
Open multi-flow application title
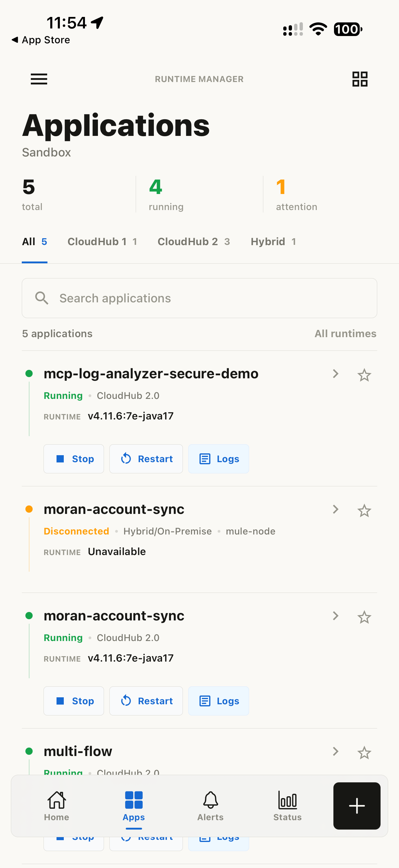tap(78, 751)
